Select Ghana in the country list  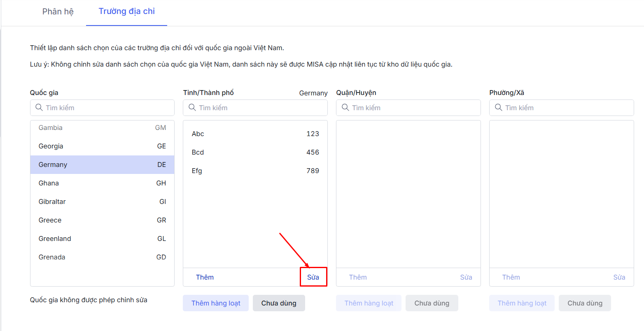[102, 183]
